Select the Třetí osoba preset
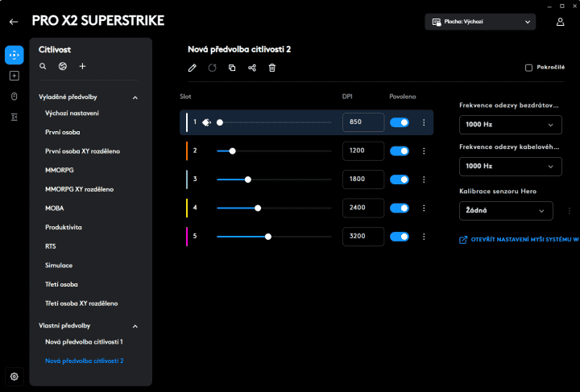 tap(61, 284)
